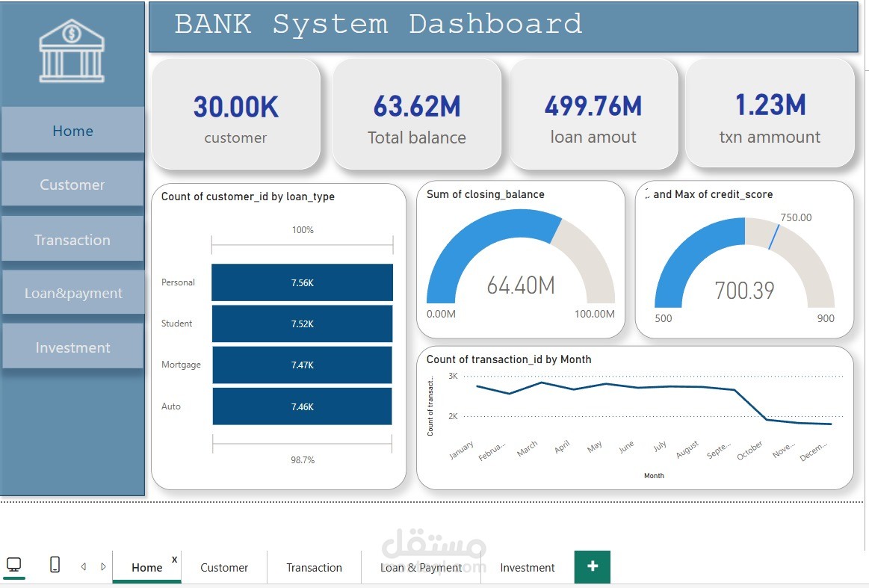Open Customer from the sidebar
This screenshot has height=588, width=869.
(x=72, y=184)
